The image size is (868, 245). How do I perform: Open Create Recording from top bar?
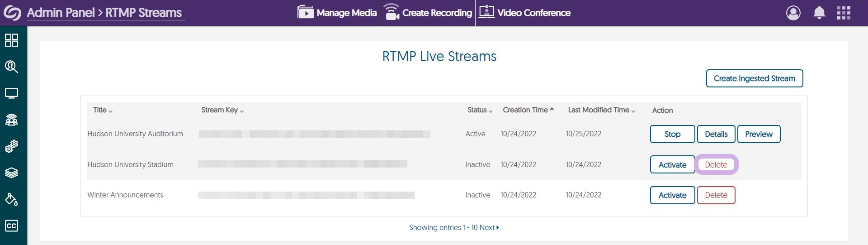click(x=428, y=13)
